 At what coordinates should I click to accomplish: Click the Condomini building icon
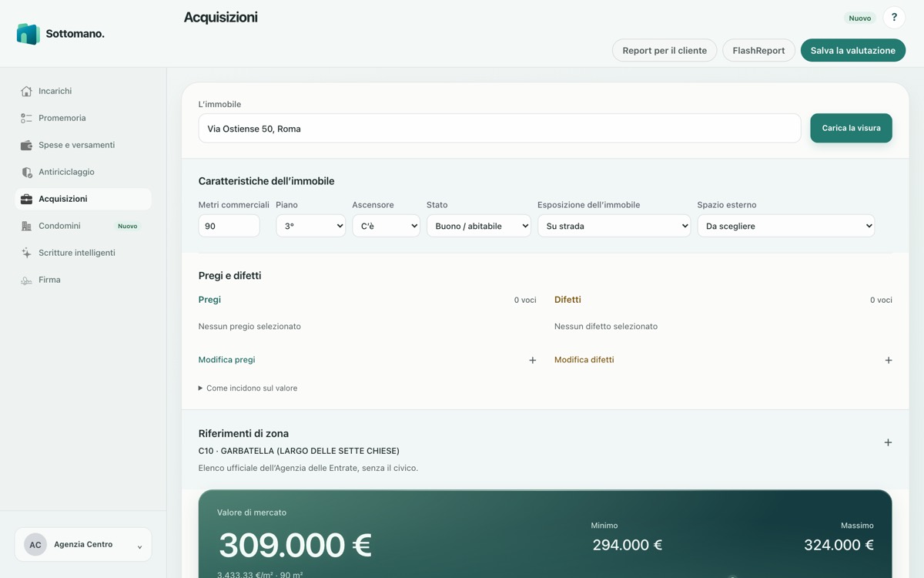coord(26,226)
